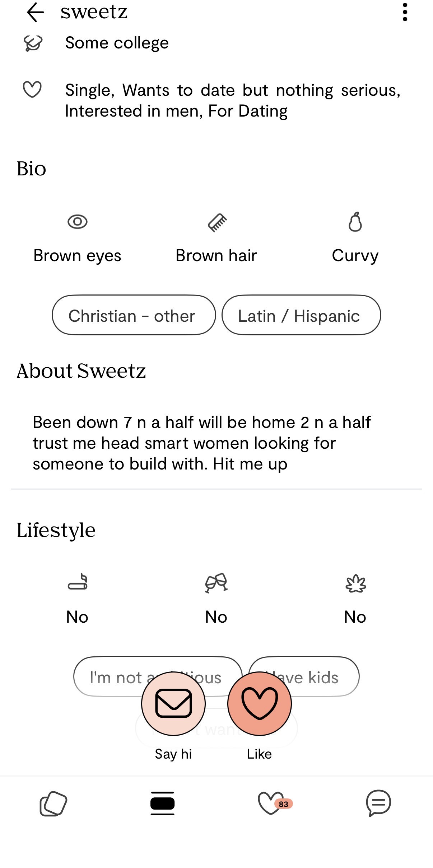Select the Latin / Hispanic chip
The width and height of the screenshot is (433, 868).
point(301,315)
